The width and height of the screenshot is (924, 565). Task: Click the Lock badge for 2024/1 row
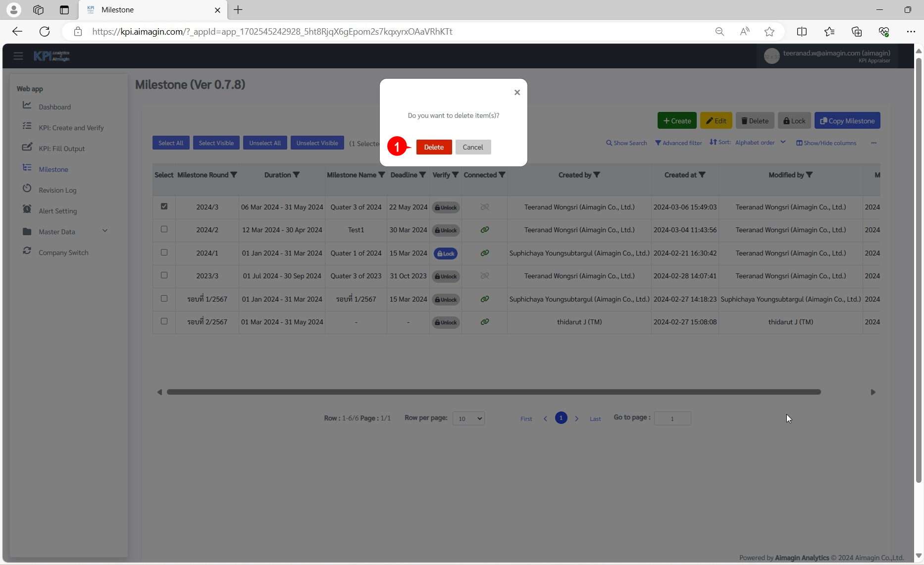point(446,254)
